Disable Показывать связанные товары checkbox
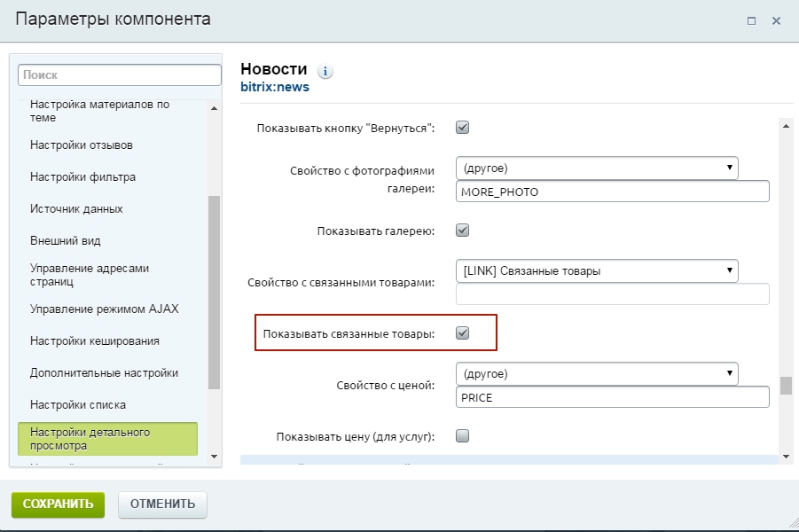Screen dimensions: 799x532 click(462, 333)
